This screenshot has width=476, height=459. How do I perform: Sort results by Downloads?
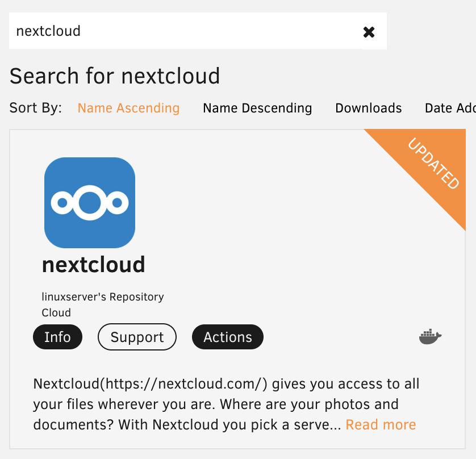click(x=368, y=108)
